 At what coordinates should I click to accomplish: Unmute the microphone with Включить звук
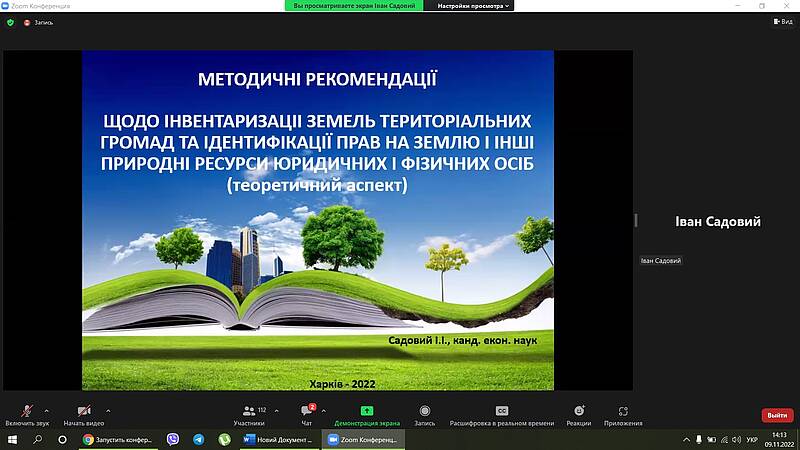pyautogui.click(x=27, y=415)
